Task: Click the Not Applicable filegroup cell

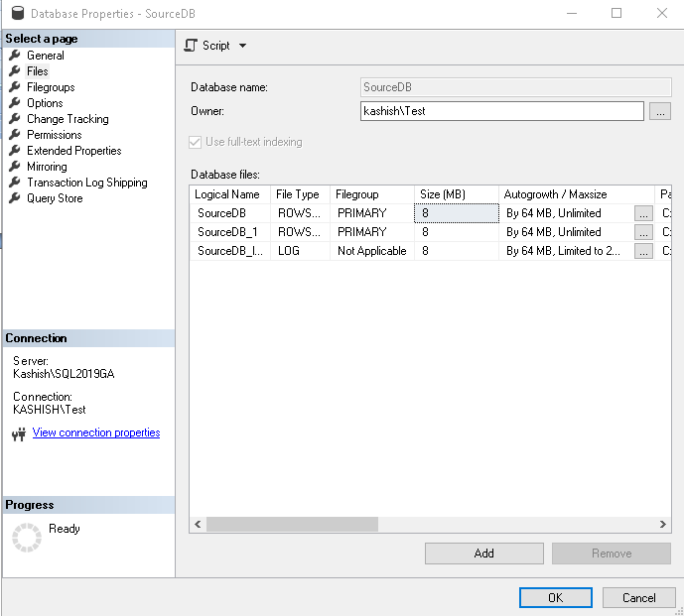Action: coord(372,251)
